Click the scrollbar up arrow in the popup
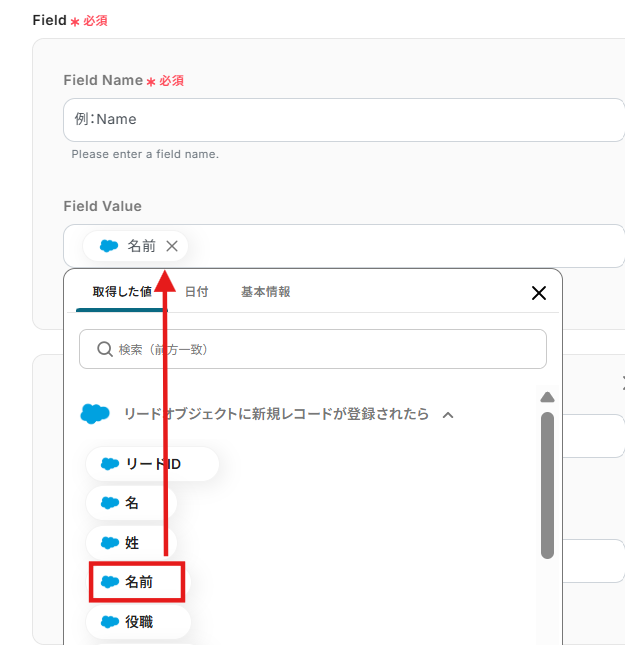 pyautogui.click(x=547, y=397)
